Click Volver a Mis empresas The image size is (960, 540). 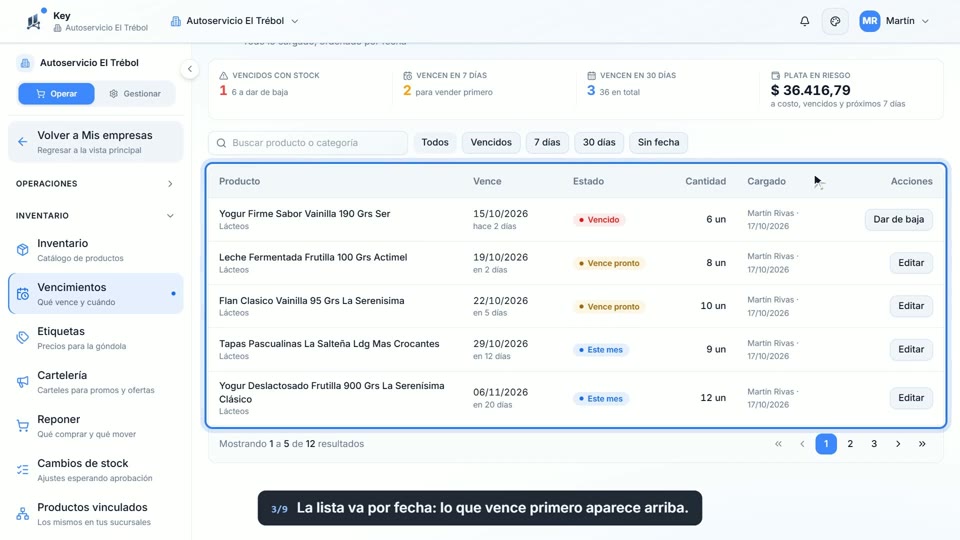[x=96, y=142]
